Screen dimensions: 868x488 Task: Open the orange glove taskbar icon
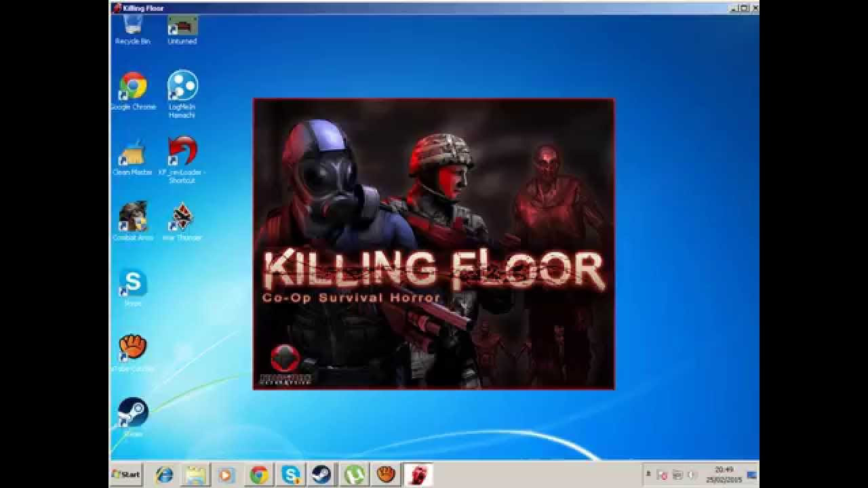point(386,474)
